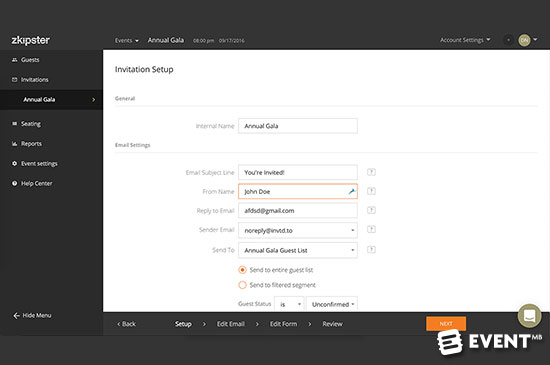Screen dimensions: 550x365
Task: Open Reports in the sidebar
Action: (x=31, y=144)
